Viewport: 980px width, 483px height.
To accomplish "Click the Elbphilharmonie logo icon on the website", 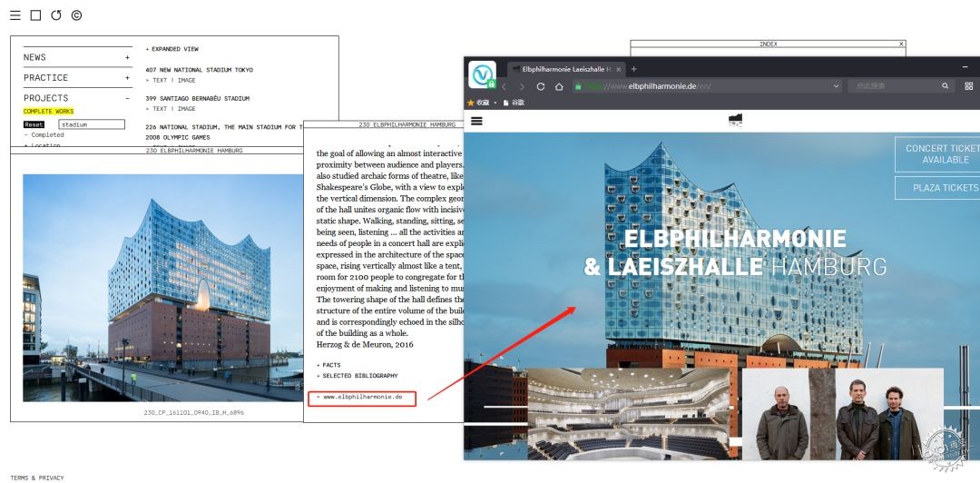I will pos(735,120).
